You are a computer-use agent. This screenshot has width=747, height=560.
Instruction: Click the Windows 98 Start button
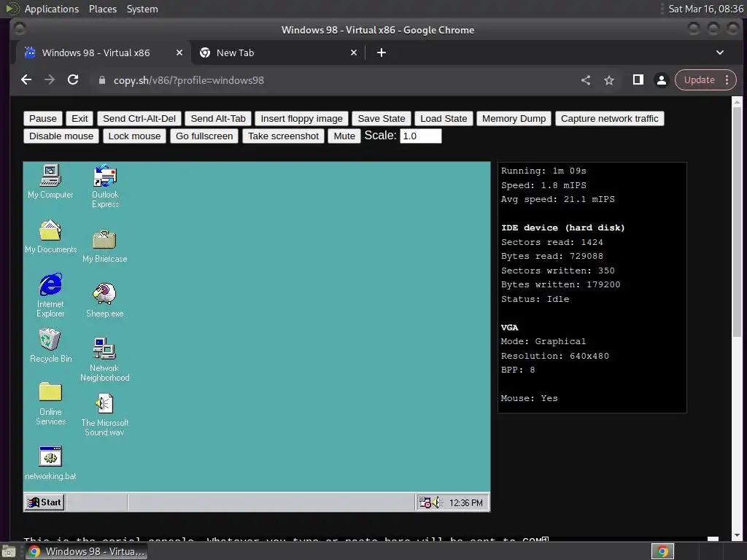[x=44, y=502]
